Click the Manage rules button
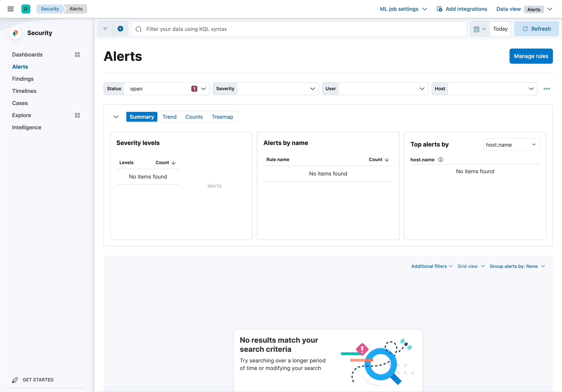The image size is (562, 392). pos(531,56)
